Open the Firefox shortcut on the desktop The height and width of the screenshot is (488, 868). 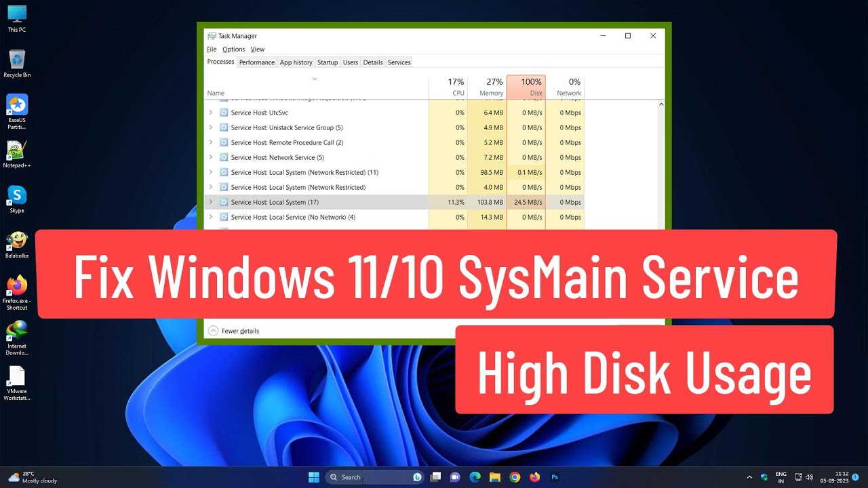(x=17, y=292)
